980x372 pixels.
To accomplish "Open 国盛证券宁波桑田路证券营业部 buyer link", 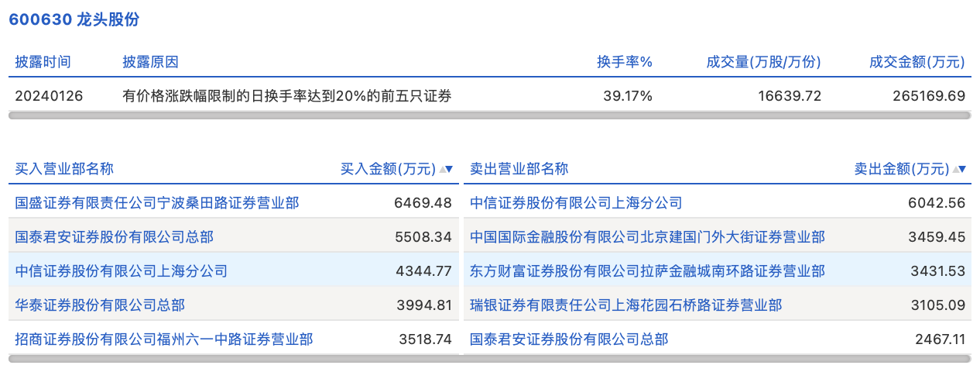I will 157,203.
